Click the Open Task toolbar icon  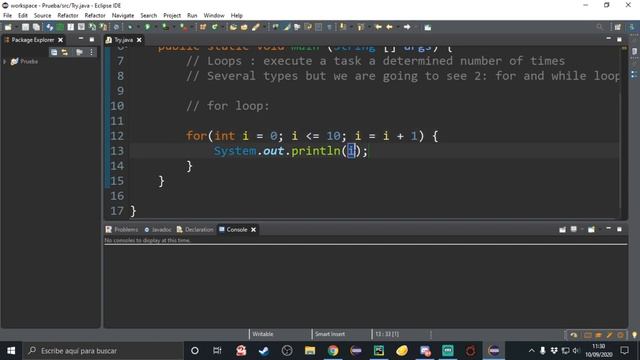(x=244, y=27)
